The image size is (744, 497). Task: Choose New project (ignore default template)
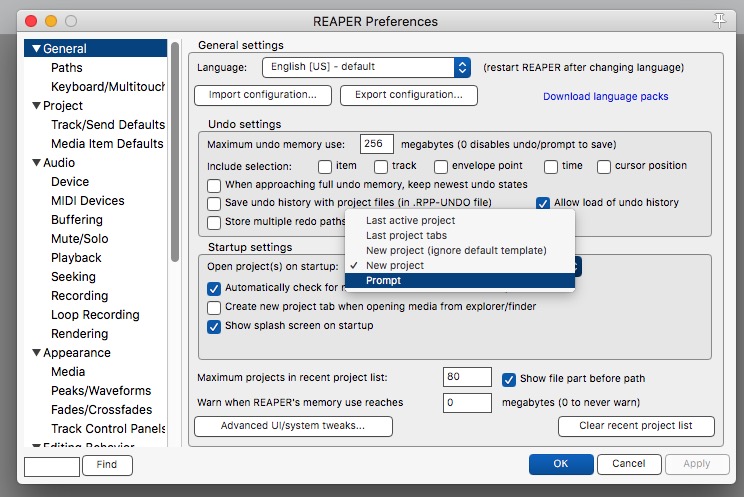point(460,250)
